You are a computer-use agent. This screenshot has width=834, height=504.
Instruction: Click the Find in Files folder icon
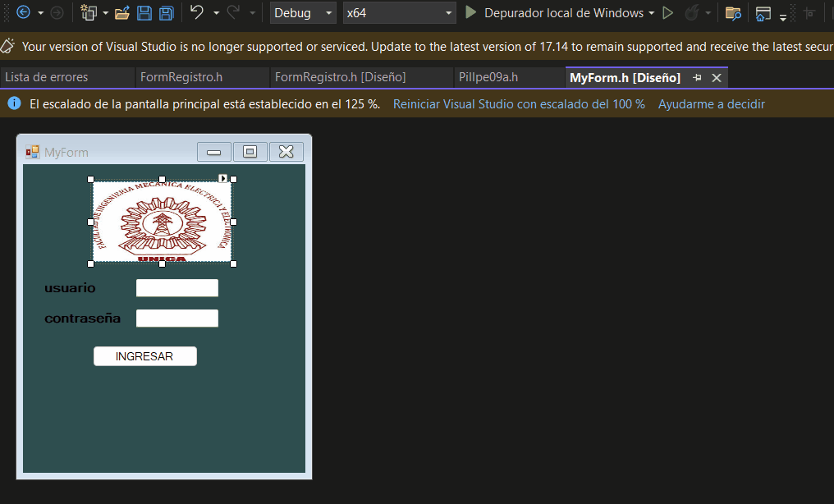(x=734, y=13)
